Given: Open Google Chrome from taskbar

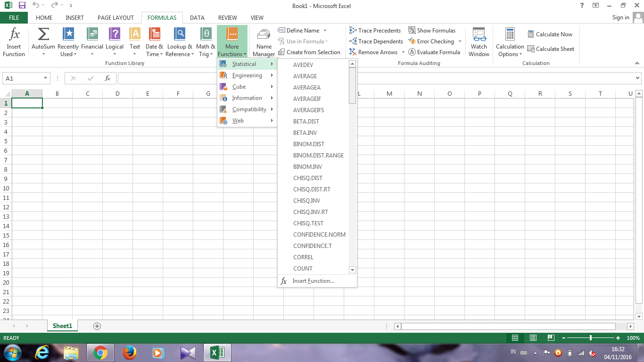Looking at the screenshot, I should click(x=100, y=353).
